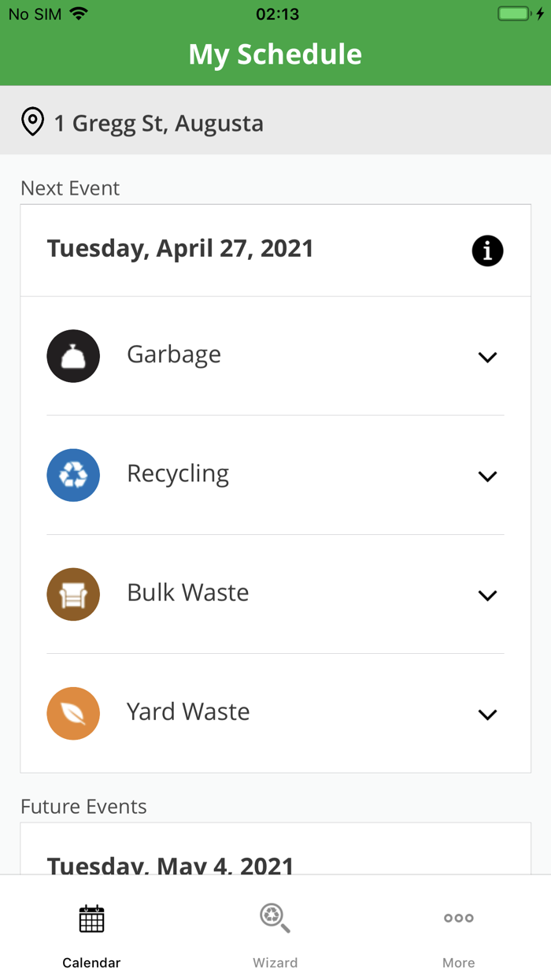The image size is (551, 980).
Task: Switch to the Wizard tab
Action: tap(275, 934)
